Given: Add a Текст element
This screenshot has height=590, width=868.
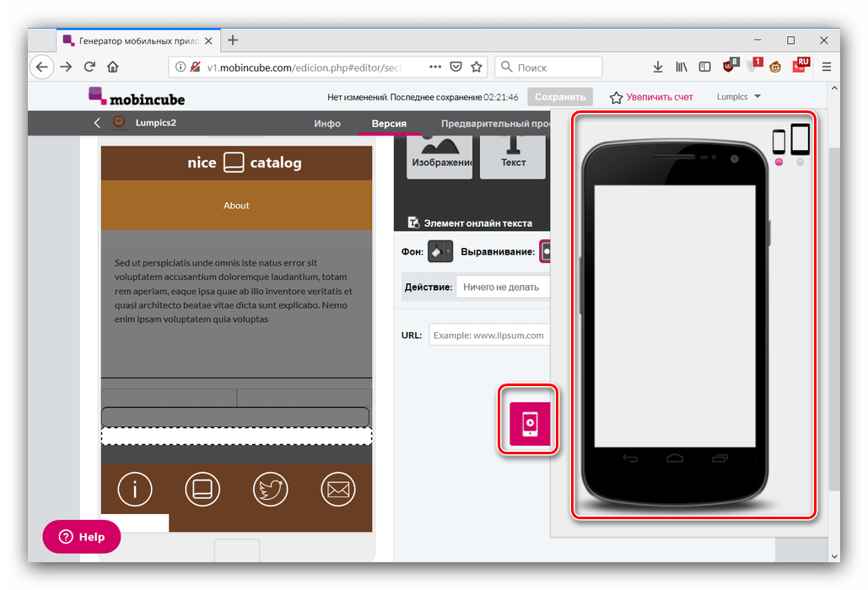Looking at the screenshot, I should click(x=513, y=157).
